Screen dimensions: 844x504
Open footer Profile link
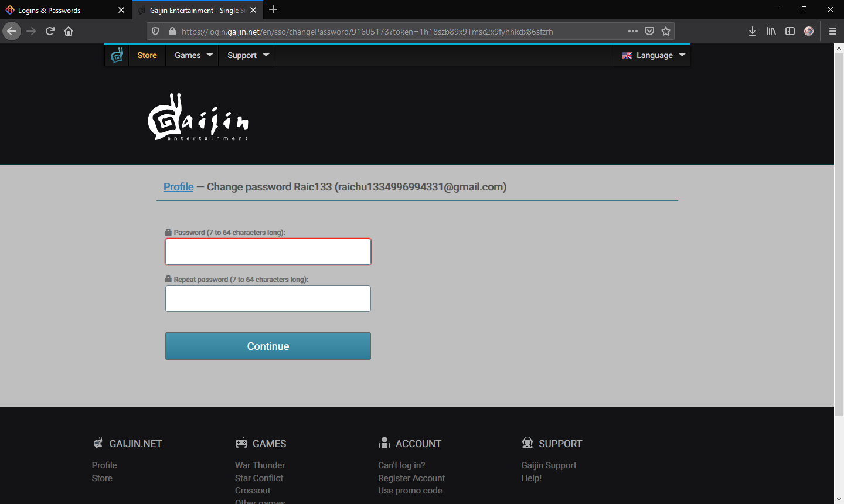(x=104, y=465)
